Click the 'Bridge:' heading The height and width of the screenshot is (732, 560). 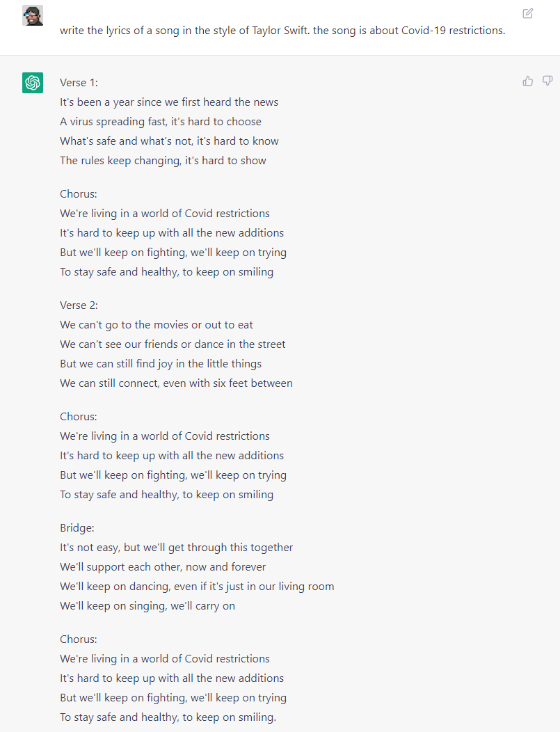[x=77, y=528]
